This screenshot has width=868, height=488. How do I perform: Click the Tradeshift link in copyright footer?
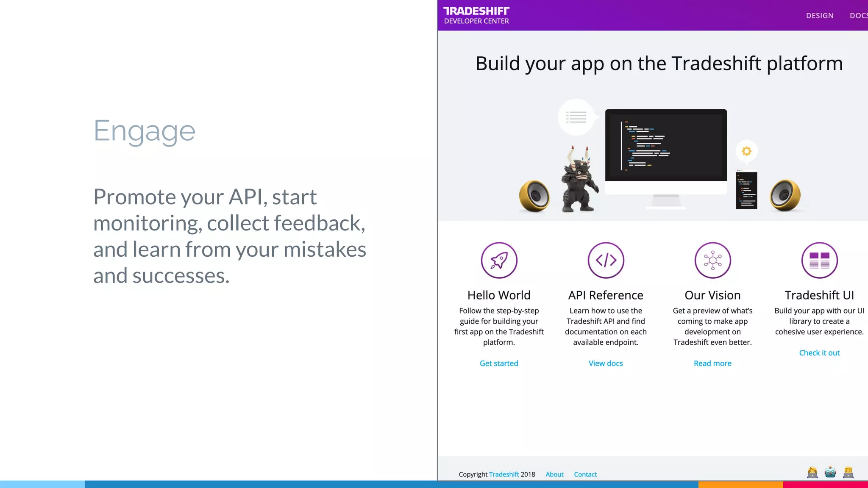tap(504, 474)
